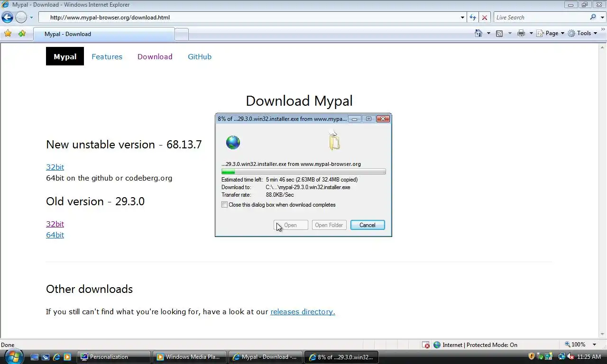Viewport: 607px width, 364px height.
Task: Open the Features navigation link
Action: click(107, 56)
